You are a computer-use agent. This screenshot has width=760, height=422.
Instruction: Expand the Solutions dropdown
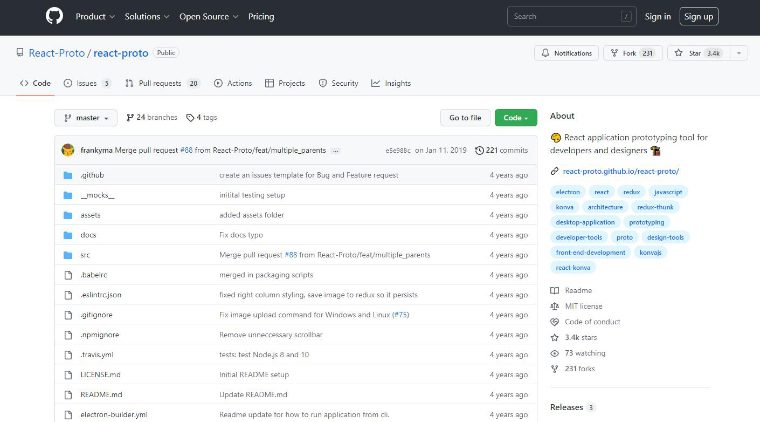pos(147,16)
